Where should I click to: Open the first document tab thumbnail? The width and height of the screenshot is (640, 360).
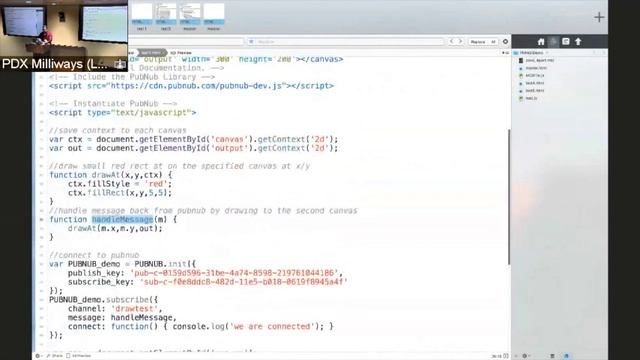(x=142, y=17)
